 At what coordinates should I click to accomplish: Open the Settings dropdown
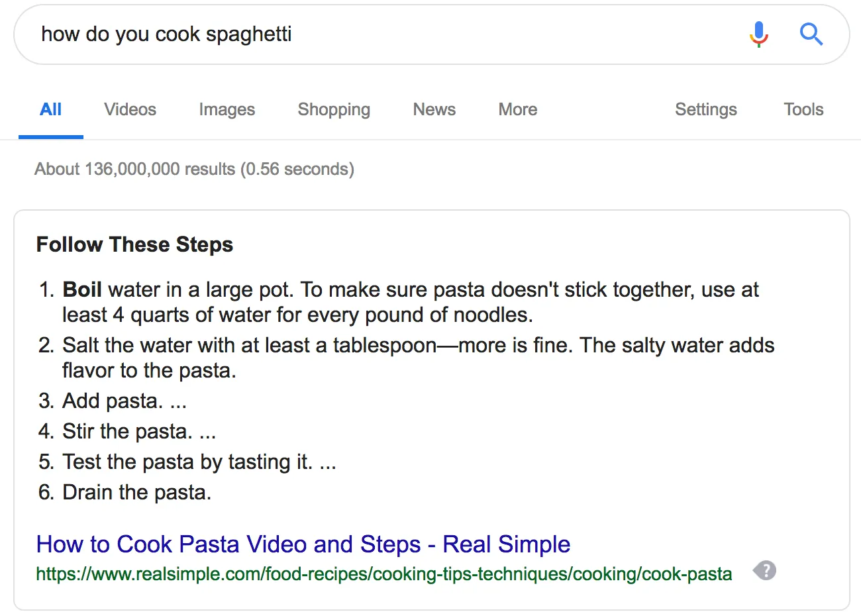(706, 109)
